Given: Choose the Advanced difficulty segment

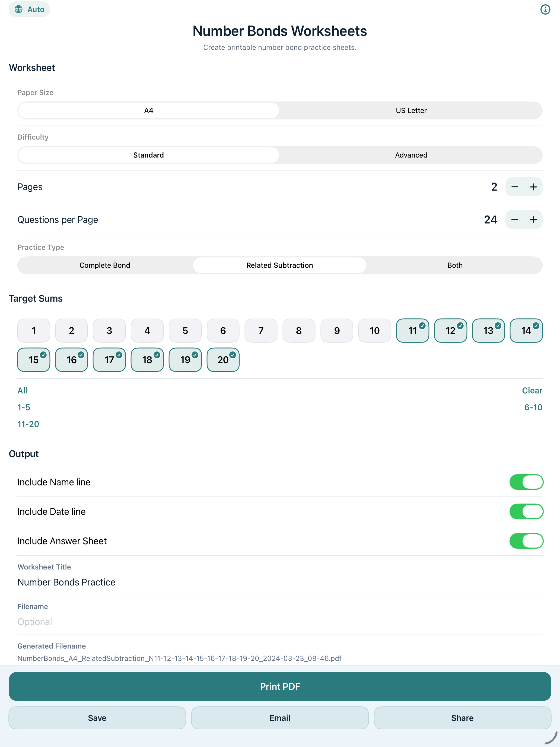Looking at the screenshot, I should pyautogui.click(x=411, y=155).
